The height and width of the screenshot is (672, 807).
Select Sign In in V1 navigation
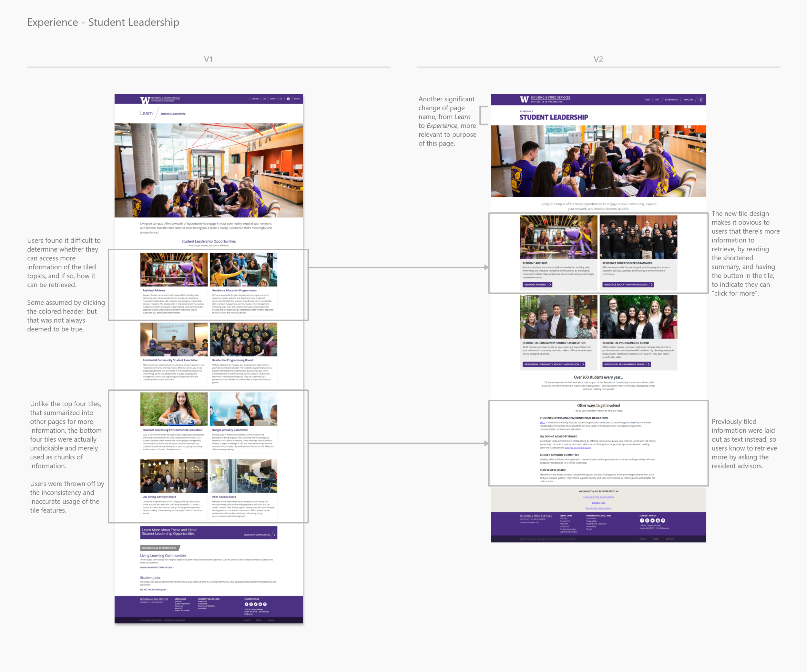pos(297,99)
